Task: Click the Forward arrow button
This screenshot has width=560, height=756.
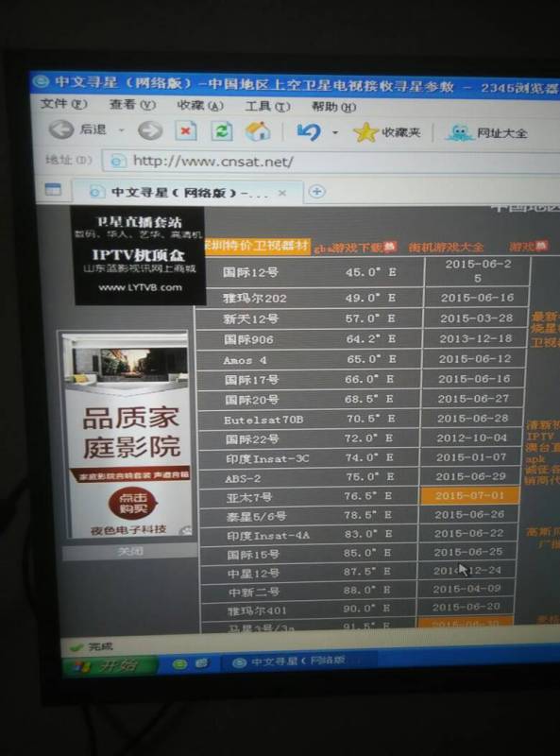Action: click(x=150, y=130)
